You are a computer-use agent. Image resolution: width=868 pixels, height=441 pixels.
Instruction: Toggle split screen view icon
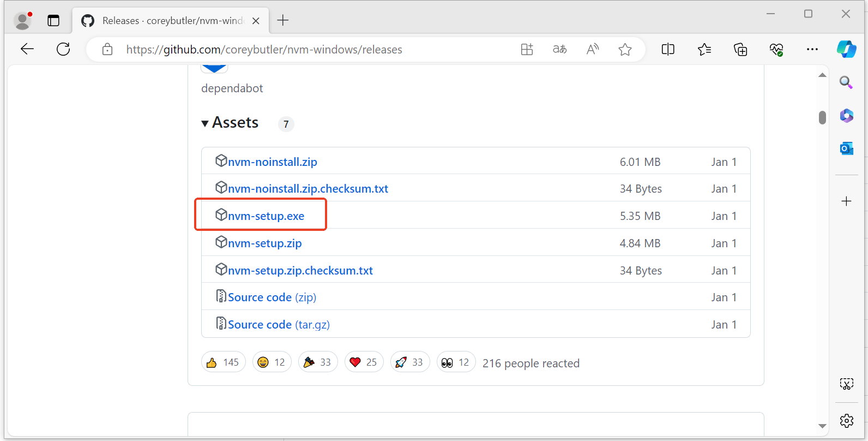pyautogui.click(x=668, y=50)
